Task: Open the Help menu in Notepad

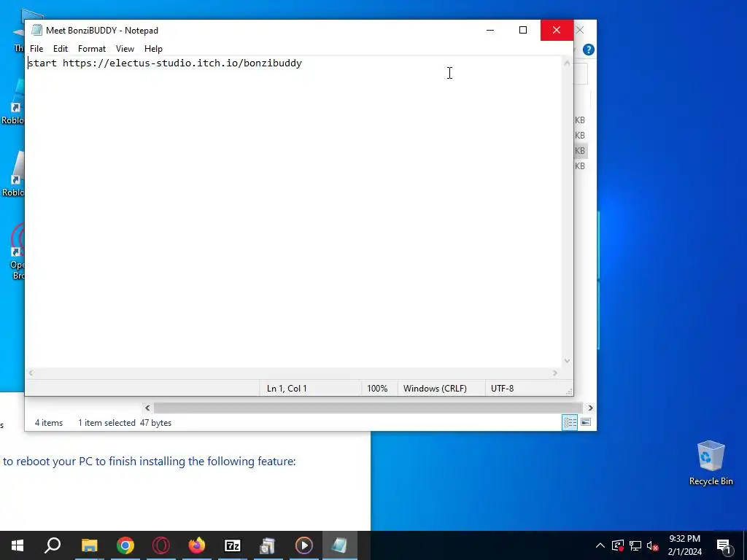Action: (153, 49)
